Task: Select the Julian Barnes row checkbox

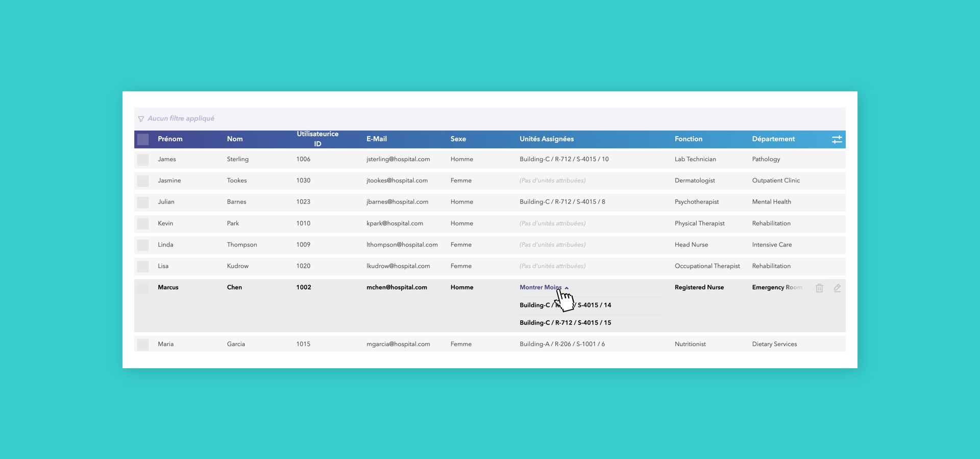Action: click(143, 202)
